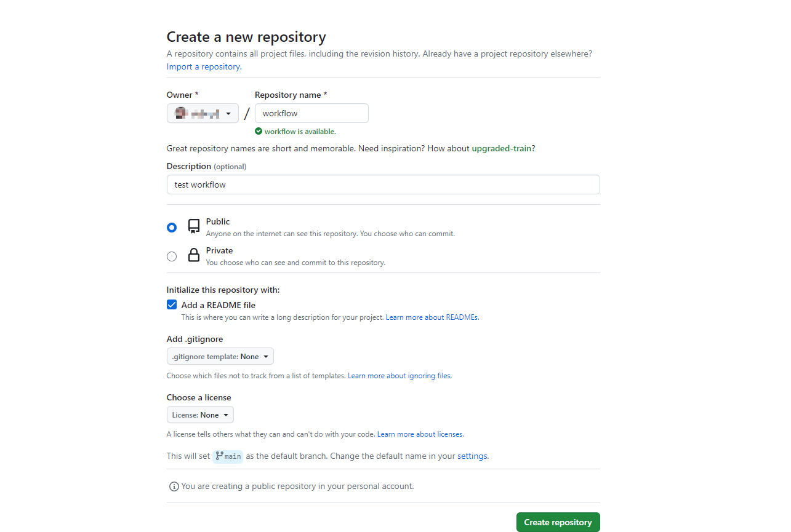
Task: Click the green availability checkmark icon
Action: pyautogui.click(x=259, y=131)
